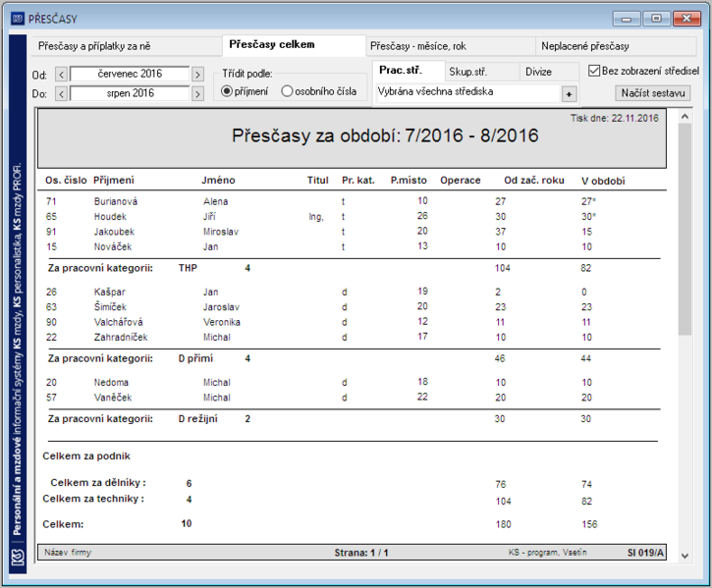Image resolution: width=712 pixels, height=588 pixels.
Task: Click the KS logo at sidebar bottom
Action: [x=18, y=558]
